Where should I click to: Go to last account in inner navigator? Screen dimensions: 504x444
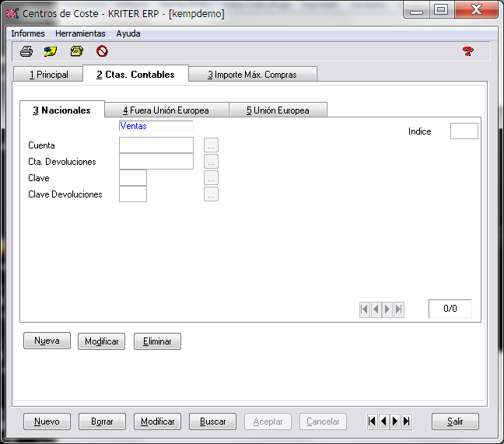coord(398,309)
